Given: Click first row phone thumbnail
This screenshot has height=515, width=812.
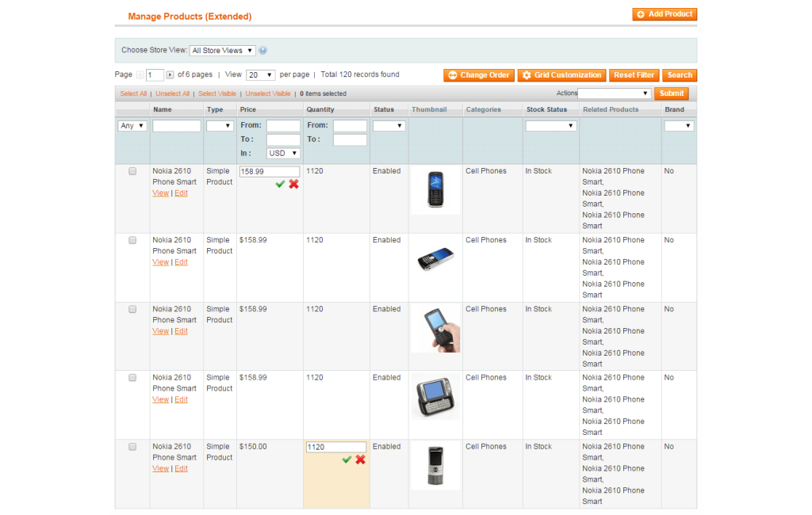Looking at the screenshot, I should click(435, 190).
